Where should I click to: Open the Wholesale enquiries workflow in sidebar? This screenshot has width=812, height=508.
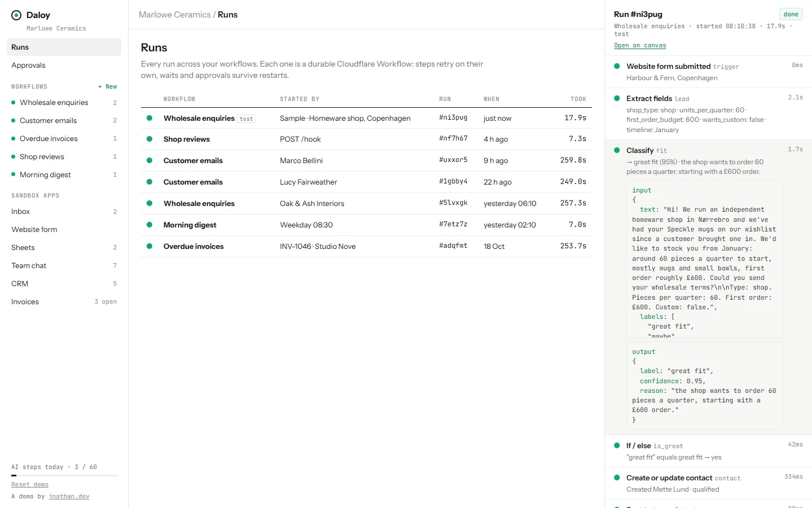[64, 103]
